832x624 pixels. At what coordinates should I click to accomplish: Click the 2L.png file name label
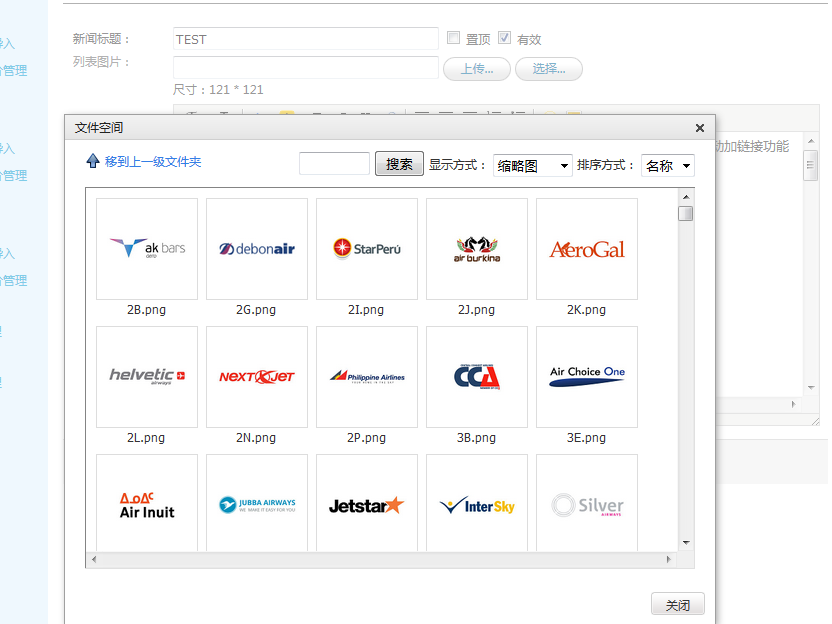146,438
